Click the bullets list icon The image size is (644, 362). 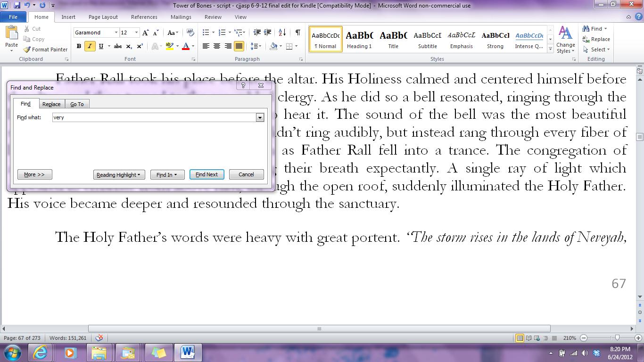(206, 33)
